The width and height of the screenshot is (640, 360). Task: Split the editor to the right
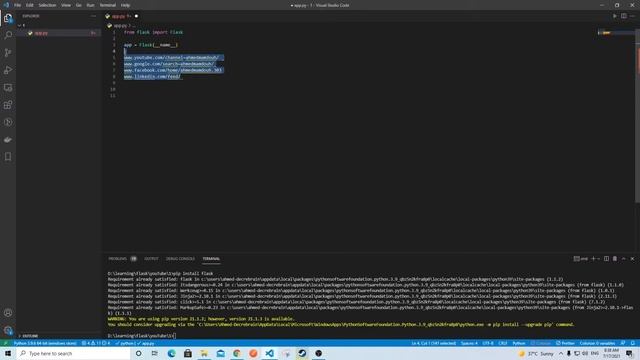pyautogui.click(x=624, y=16)
